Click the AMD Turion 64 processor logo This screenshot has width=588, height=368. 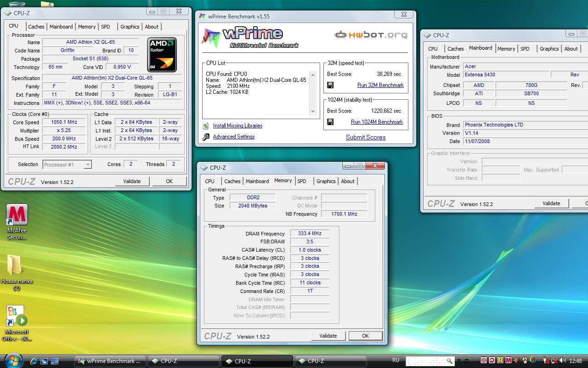click(162, 55)
